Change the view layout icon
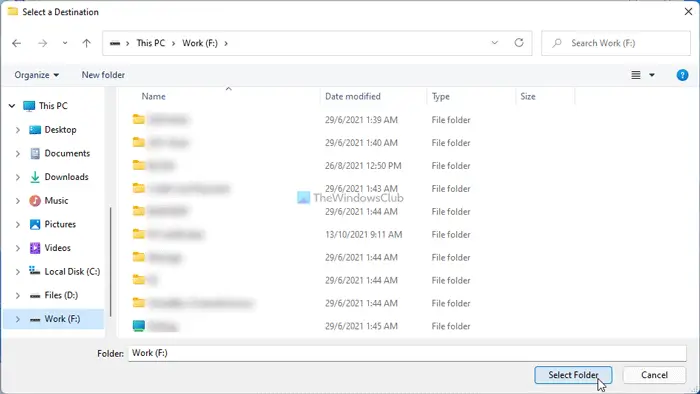Viewport: 700px width, 394px height. coord(636,75)
